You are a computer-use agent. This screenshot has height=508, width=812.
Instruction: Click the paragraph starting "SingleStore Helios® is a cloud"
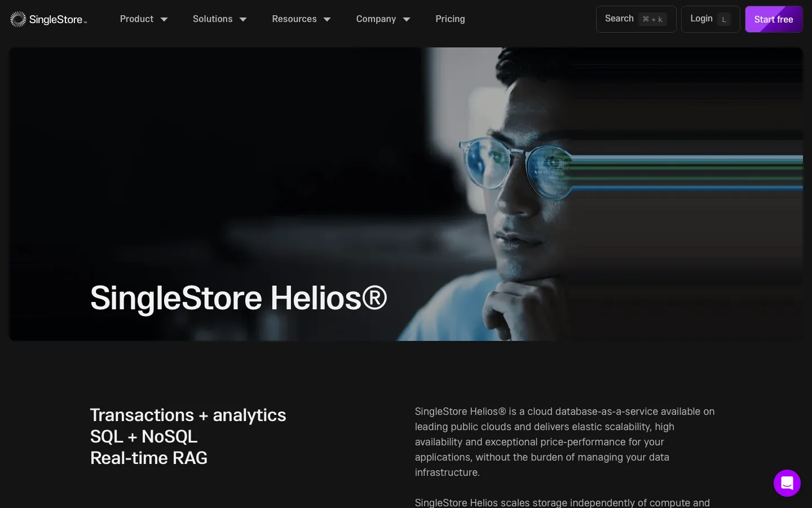coord(566,442)
